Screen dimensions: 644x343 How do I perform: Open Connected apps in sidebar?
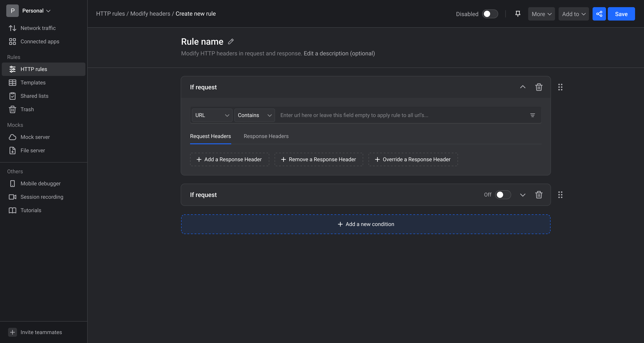(44, 42)
